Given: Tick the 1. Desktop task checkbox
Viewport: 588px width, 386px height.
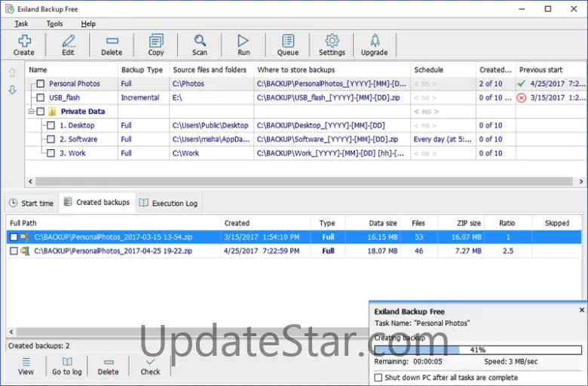Looking at the screenshot, I should click(51, 125).
